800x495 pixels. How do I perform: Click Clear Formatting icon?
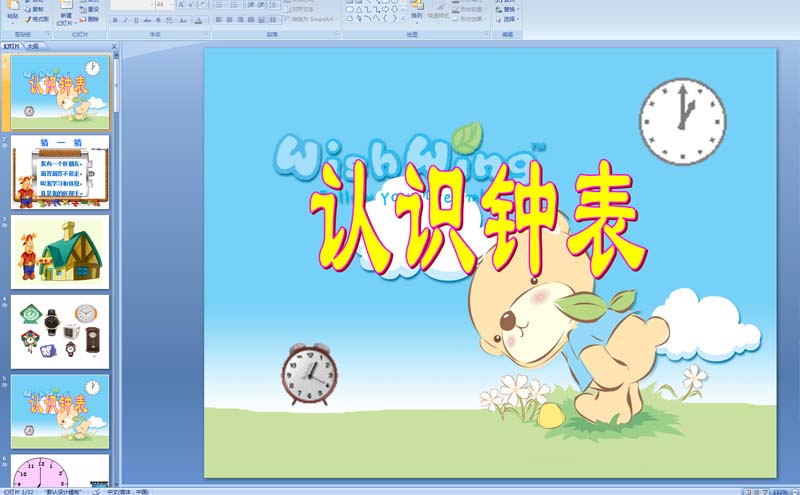pos(203,5)
